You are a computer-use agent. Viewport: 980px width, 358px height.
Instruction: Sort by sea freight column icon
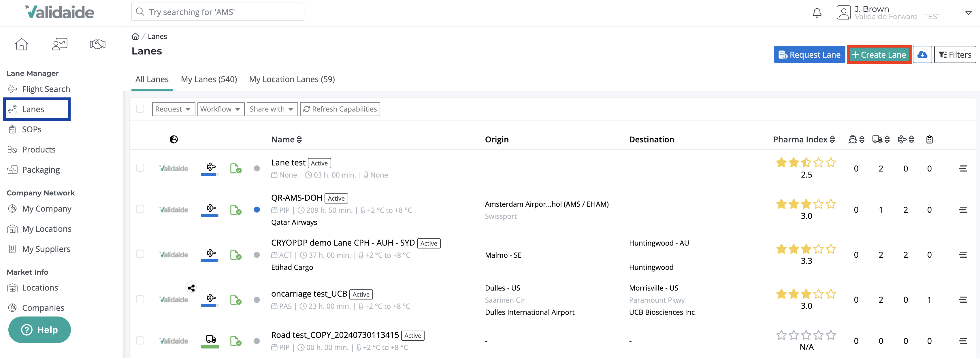tap(856, 140)
